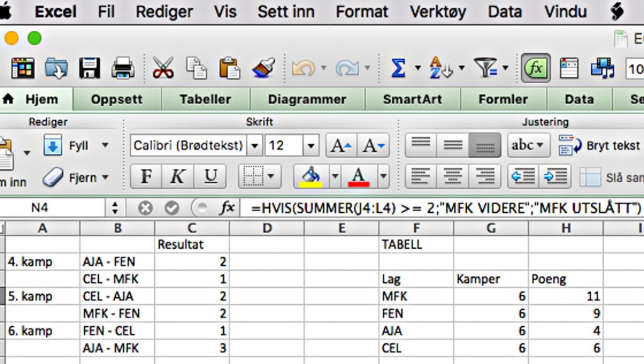Toggle Underline (U) formatting
644x364 pixels.
tap(210, 177)
